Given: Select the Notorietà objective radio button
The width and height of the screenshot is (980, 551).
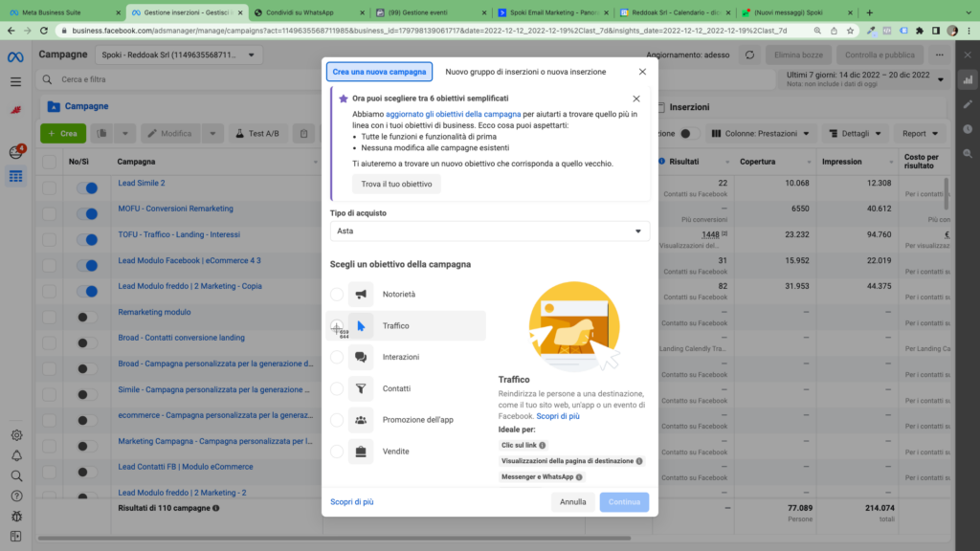Looking at the screenshot, I should click(x=336, y=295).
